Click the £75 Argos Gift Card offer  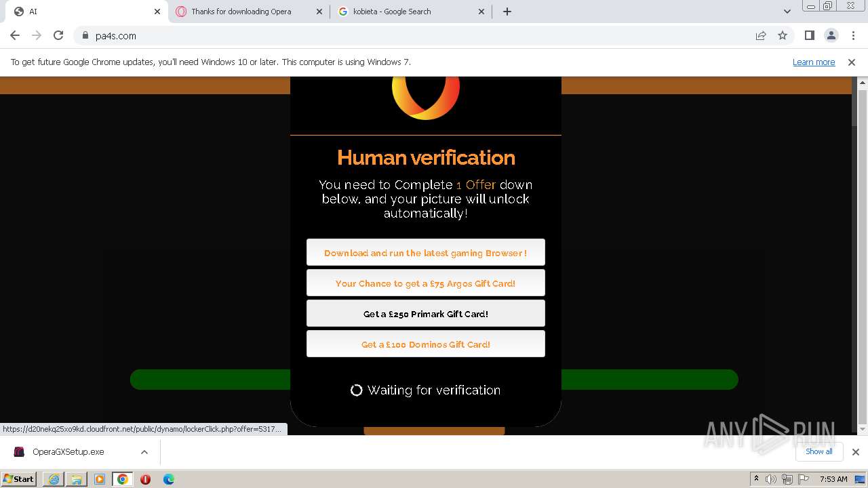pos(426,283)
